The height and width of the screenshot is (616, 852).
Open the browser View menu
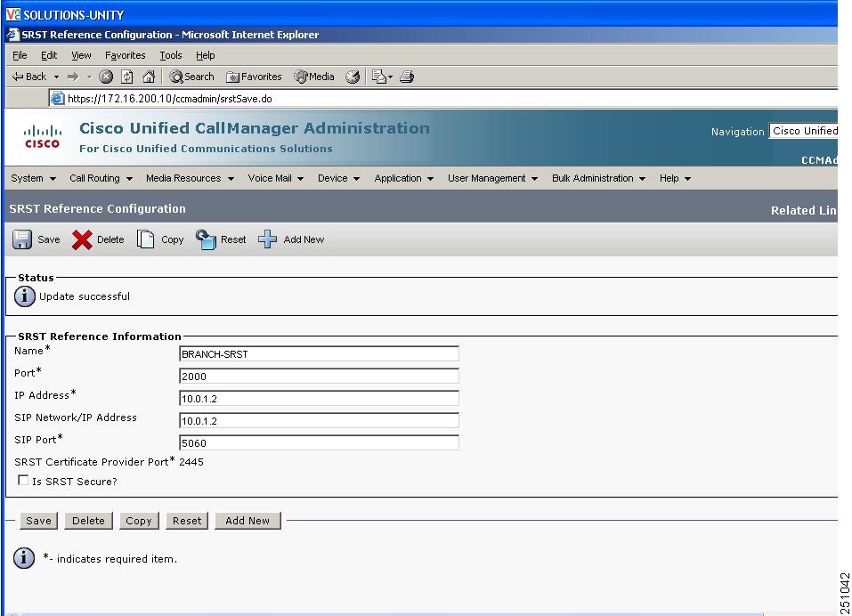82,55
